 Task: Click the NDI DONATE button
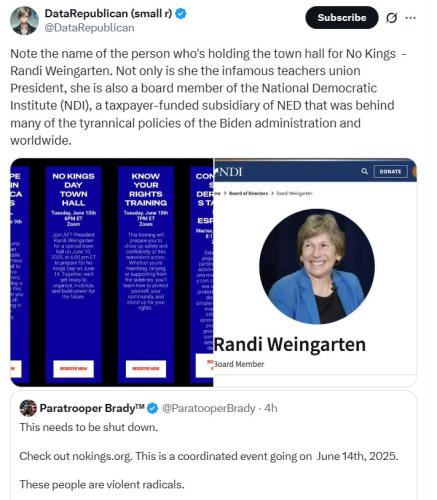tap(390, 171)
